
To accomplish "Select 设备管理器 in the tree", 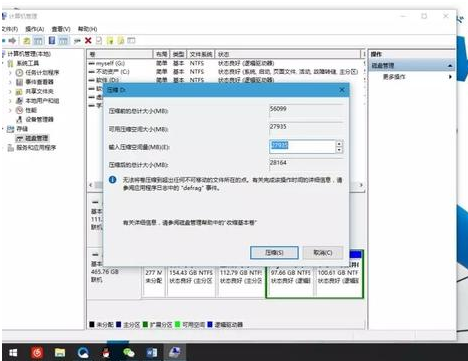I will 39,119.
